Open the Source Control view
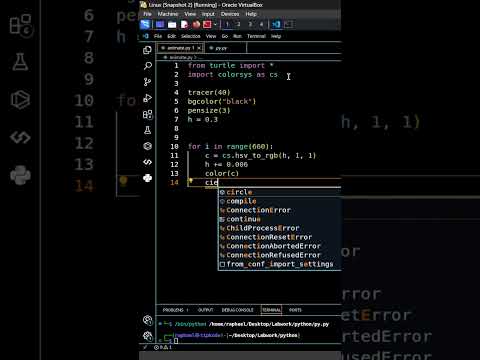 147,82
